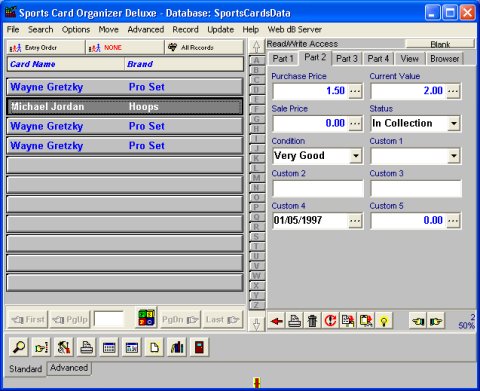Select the Michael Jordan Hoops row
The height and width of the screenshot is (391, 480).
pyautogui.click(x=125, y=107)
